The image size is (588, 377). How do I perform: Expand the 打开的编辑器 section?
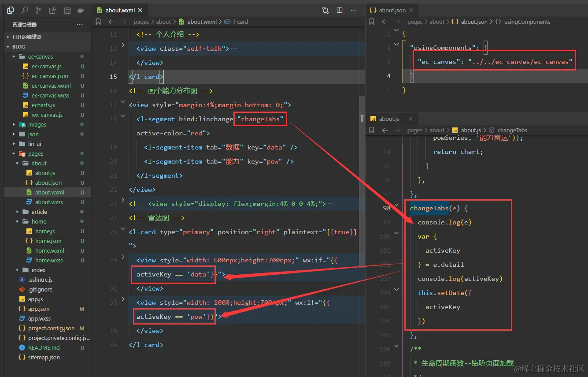pos(27,37)
